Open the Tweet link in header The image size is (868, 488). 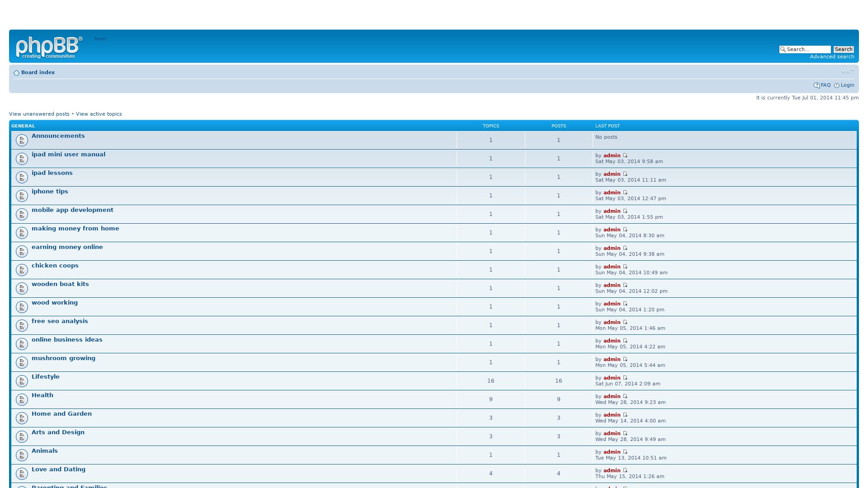(x=99, y=39)
